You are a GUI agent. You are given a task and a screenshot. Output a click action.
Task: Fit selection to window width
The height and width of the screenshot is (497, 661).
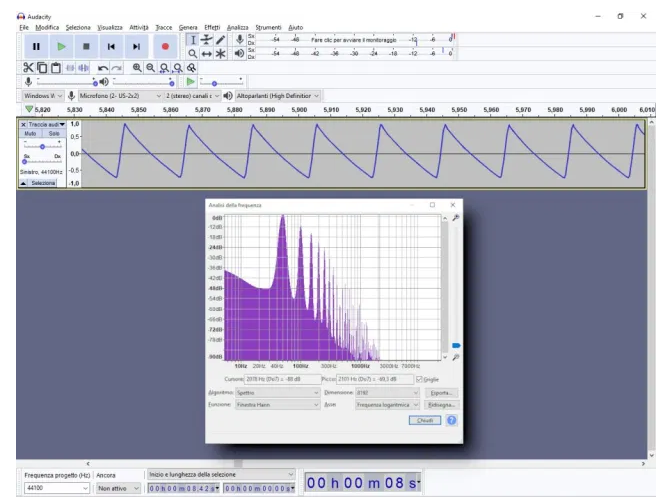point(164,67)
